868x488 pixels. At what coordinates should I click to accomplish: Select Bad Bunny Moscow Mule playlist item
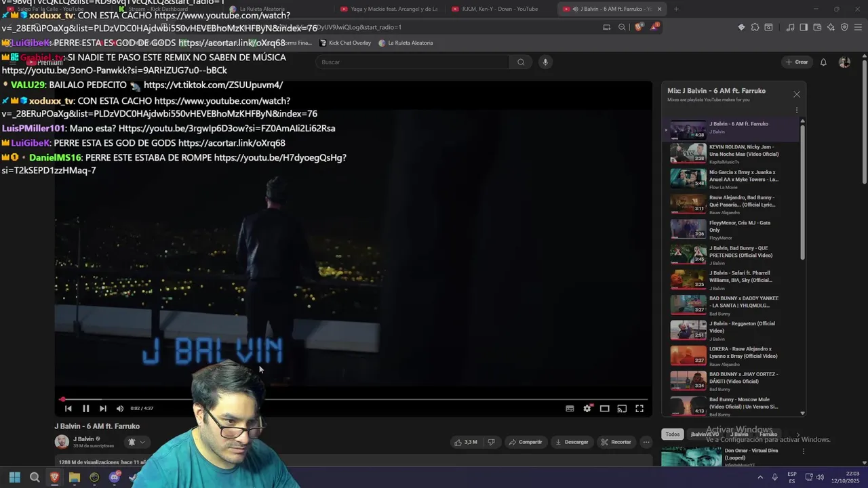(732, 406)
